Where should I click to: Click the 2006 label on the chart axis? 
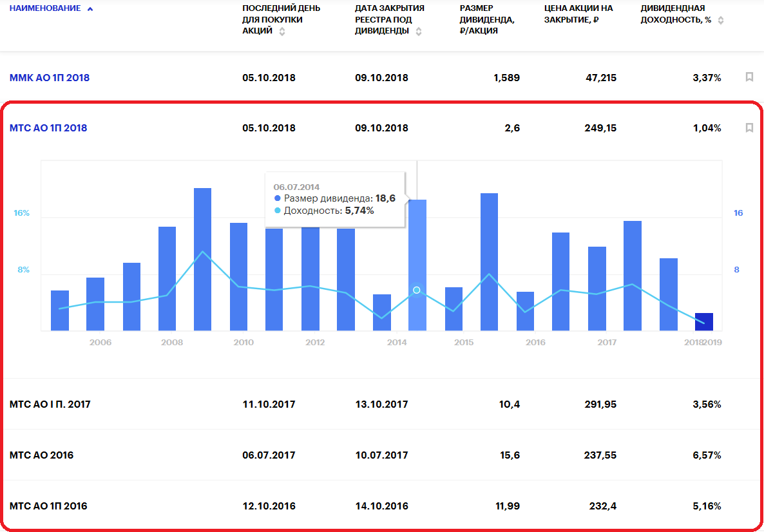(x=100, y=343)
